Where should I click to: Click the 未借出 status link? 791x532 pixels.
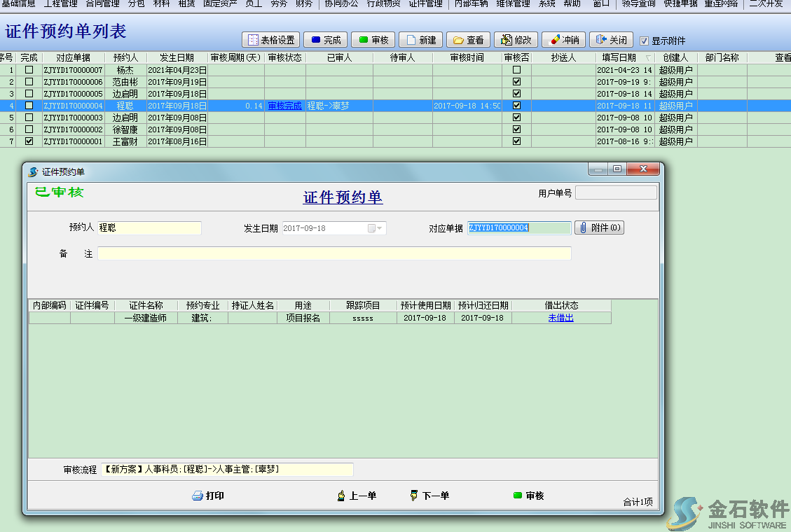click(560, 318)
